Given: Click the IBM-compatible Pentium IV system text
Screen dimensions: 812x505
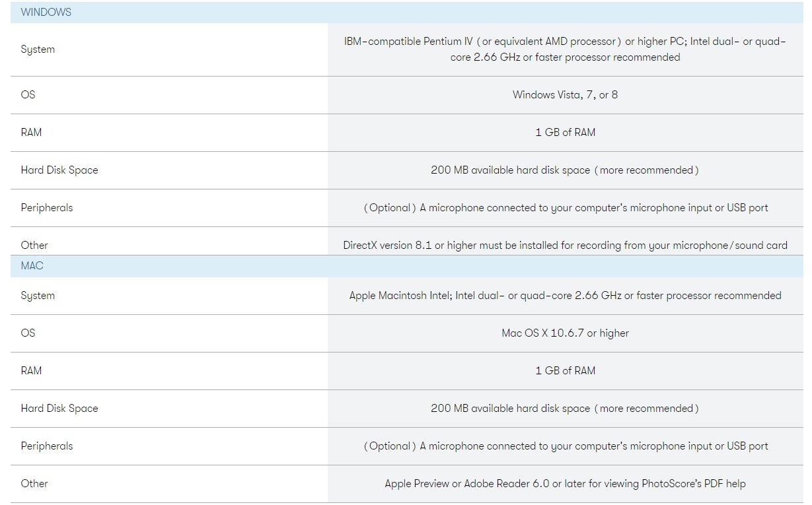Looking at the screenshot, I should point(565,50).
